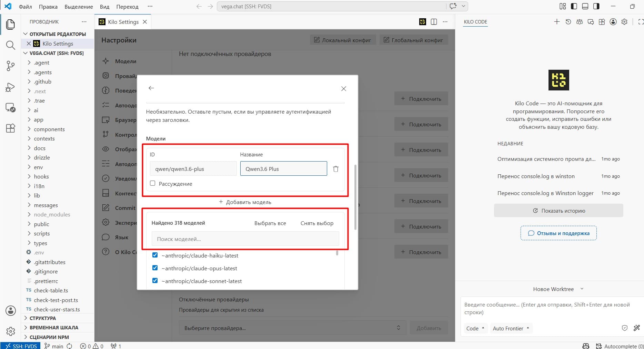
Task: Open Extensions view
Action: point(11,128)
